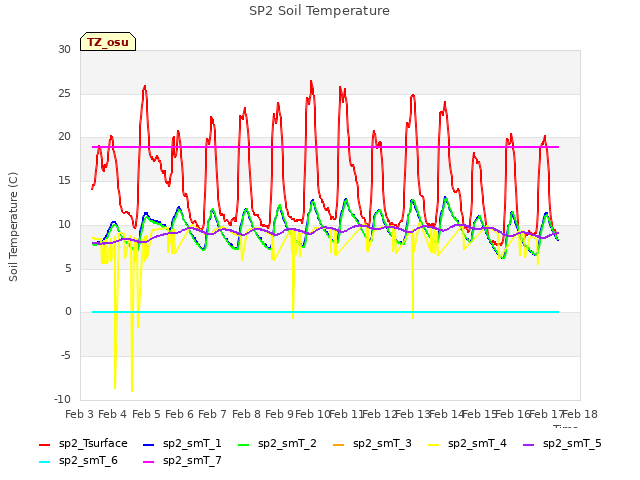Toggle the sp2_Tsurface legend entry
Viewport: 640px width, 480px height.
(x=83, y=444)
